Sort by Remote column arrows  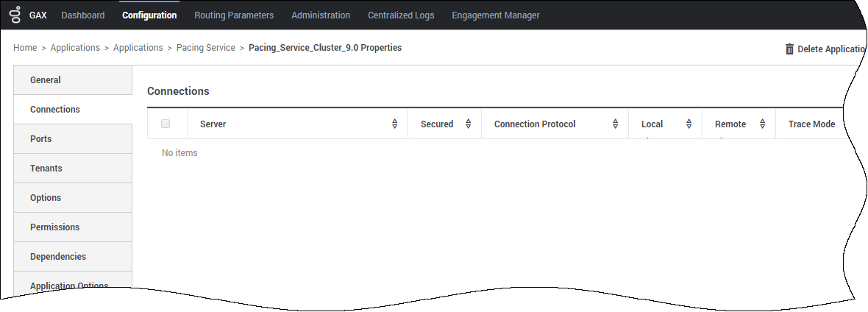pyautogui.click(x=763, y=124)
